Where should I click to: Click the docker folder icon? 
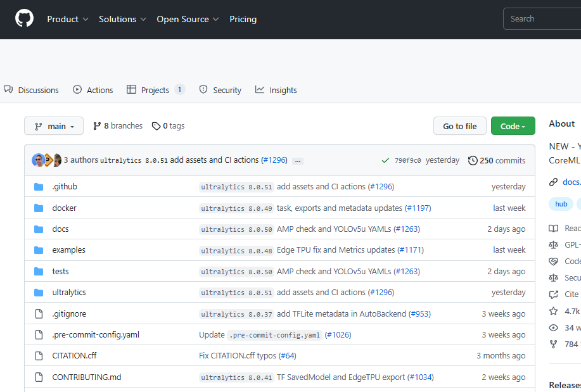pos(39,208)
